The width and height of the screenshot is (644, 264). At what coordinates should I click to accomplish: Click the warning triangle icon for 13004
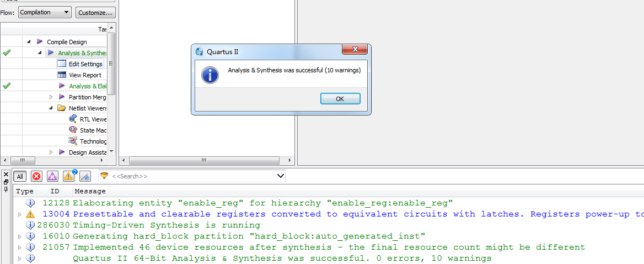click(x=30, y=214)
